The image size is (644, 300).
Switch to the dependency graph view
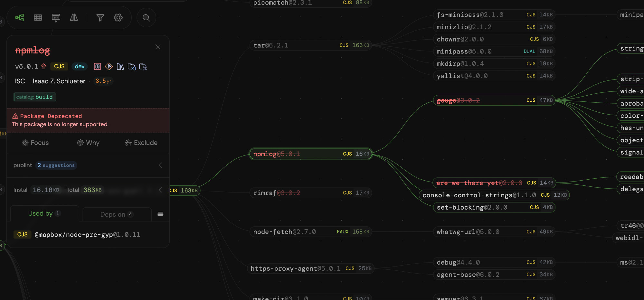coord(20,18)
